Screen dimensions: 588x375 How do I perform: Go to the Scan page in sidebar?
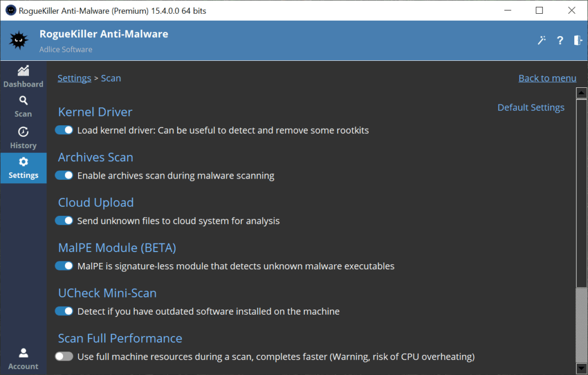click(x=23, y=106)
